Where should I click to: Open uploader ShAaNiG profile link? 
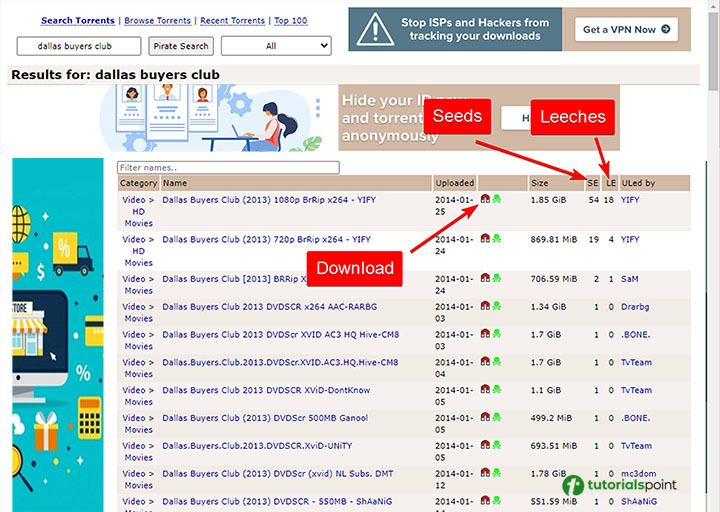coord(639,501)
